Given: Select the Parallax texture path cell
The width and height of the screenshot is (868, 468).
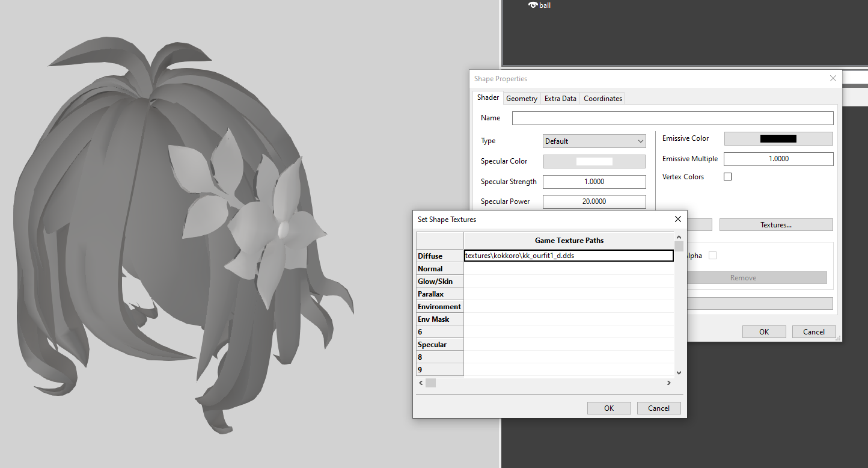Looking at the screenshot, I should [x=569, y=294].
